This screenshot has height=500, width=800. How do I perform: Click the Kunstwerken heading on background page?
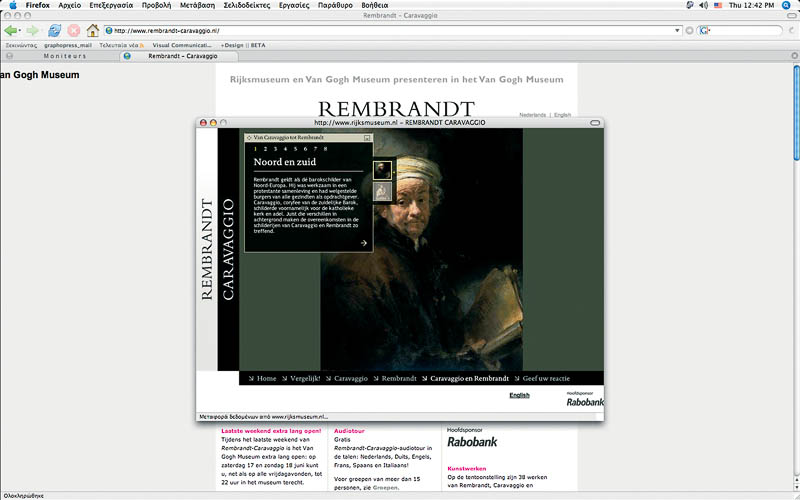467,468
